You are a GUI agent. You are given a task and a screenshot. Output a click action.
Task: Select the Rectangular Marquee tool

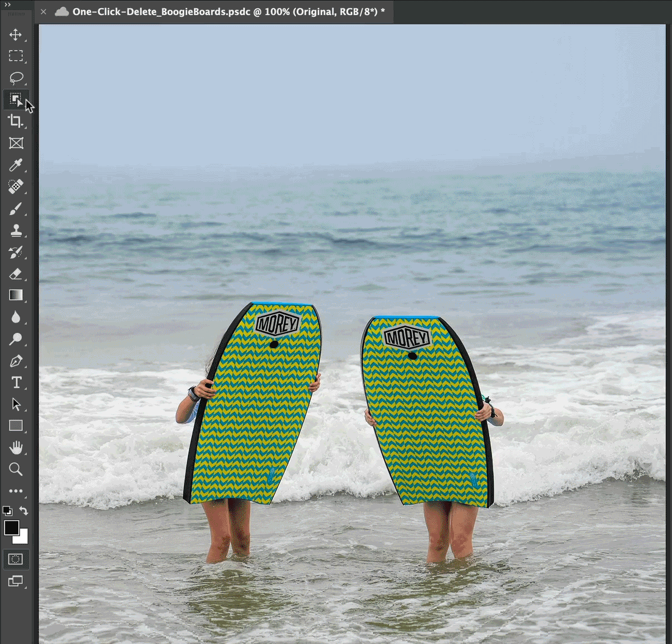pos(16,56)
